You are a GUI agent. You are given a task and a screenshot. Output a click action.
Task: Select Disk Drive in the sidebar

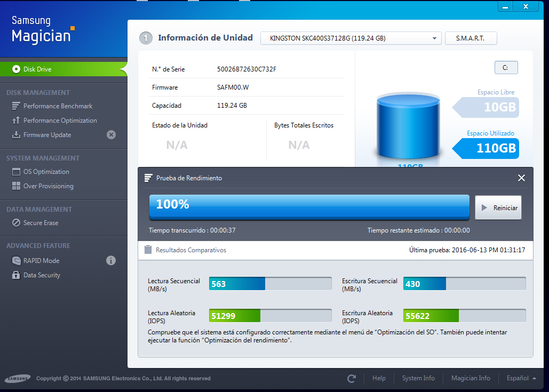tap(63, 69)
